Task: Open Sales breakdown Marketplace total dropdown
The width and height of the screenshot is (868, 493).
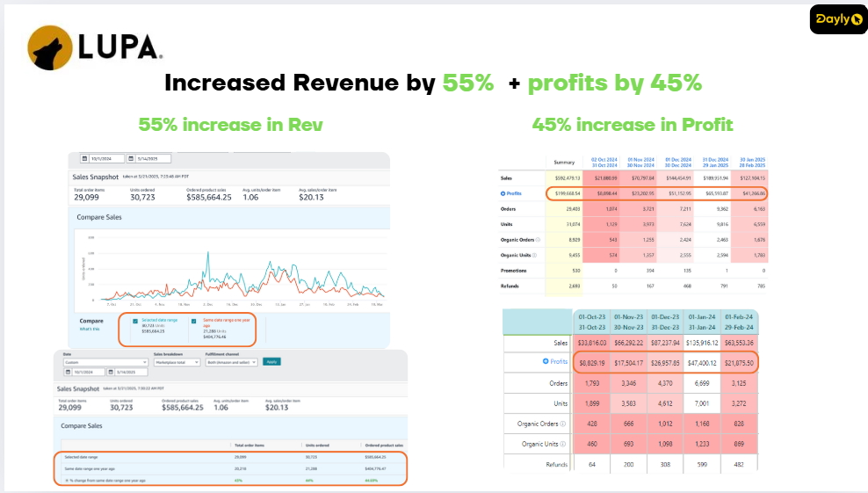Action: coord(178,361)
